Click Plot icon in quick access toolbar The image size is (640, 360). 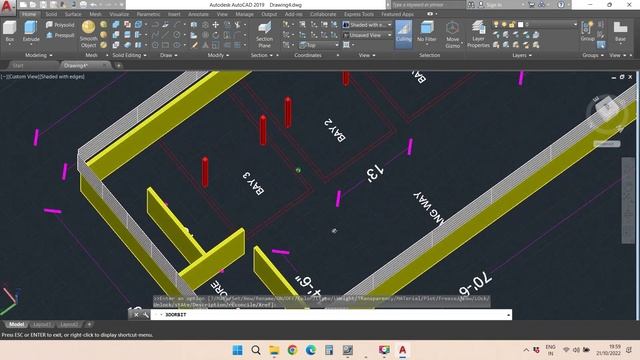[x=83, y=5]
